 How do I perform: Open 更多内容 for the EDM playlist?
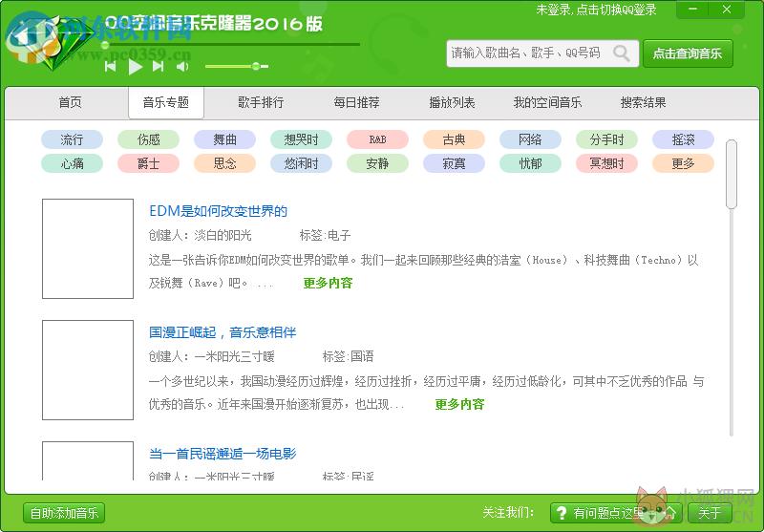coord(328,283)
